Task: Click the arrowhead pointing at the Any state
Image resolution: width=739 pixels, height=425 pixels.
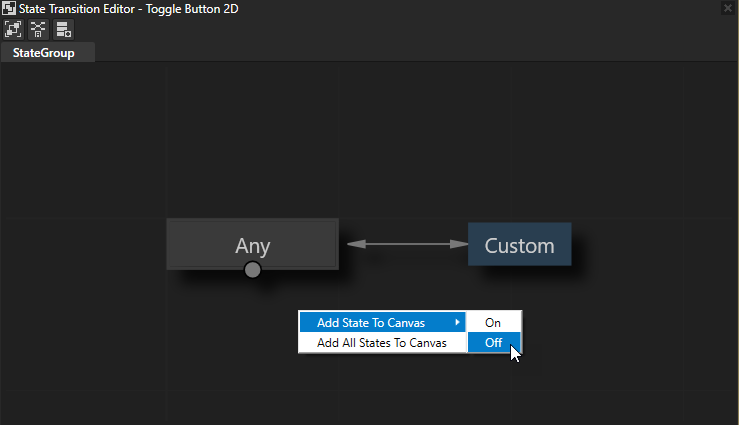Action: (352, 243)
